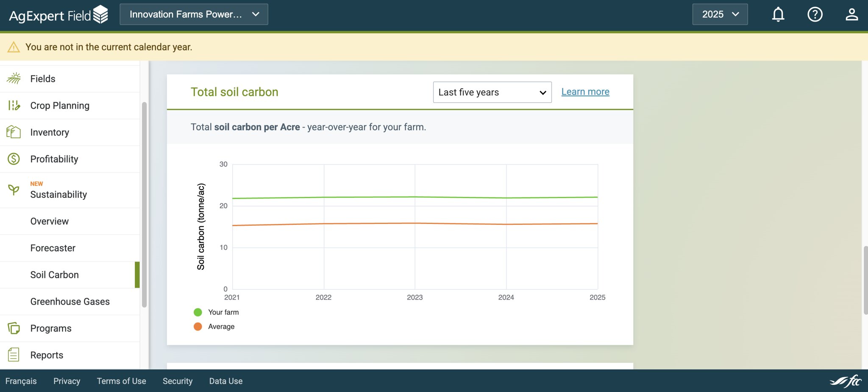Expand the Innovation Farms Power farm selector

(x=194, y=14)
